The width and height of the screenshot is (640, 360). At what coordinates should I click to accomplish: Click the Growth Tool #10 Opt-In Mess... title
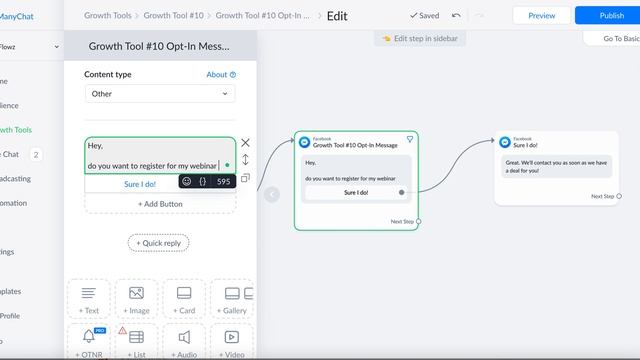point(159,46)
